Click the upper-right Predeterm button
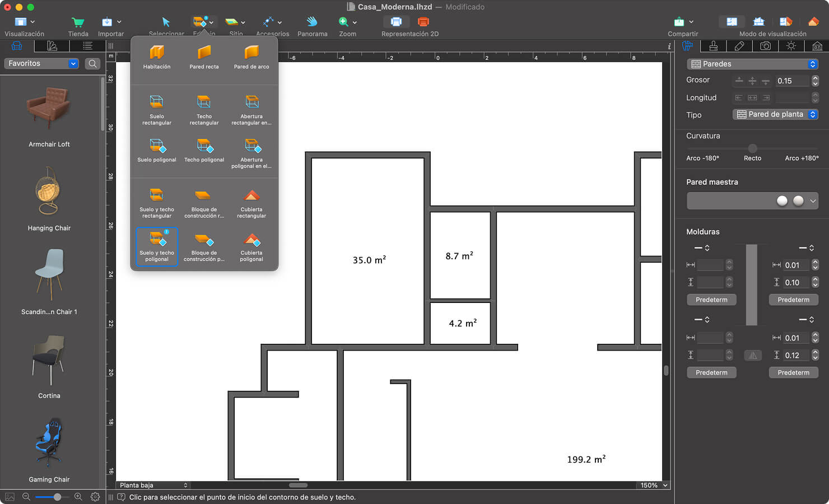The height and width of the screenshot is (504, 829). [793, 300]
